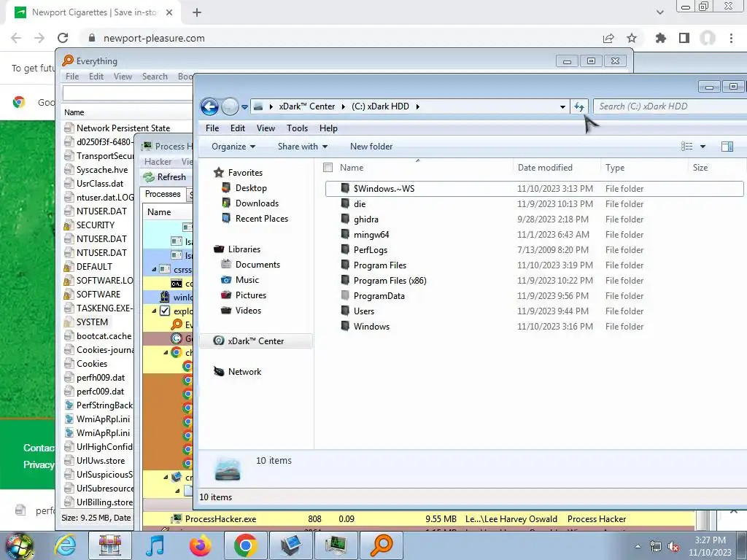Viewport: 747px width, 560px height.
Task: Open Desktop under Favorites
Action: (x=251, y=188)
